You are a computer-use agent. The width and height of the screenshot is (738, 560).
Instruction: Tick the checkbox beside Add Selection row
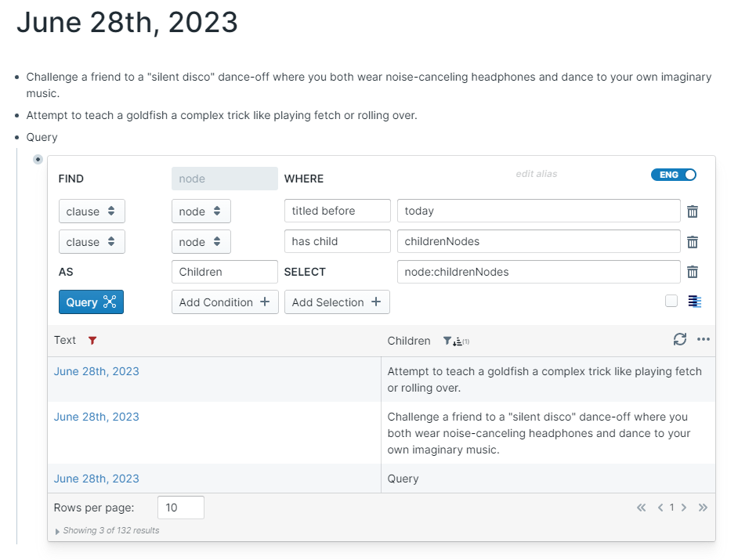coord(671,301)
